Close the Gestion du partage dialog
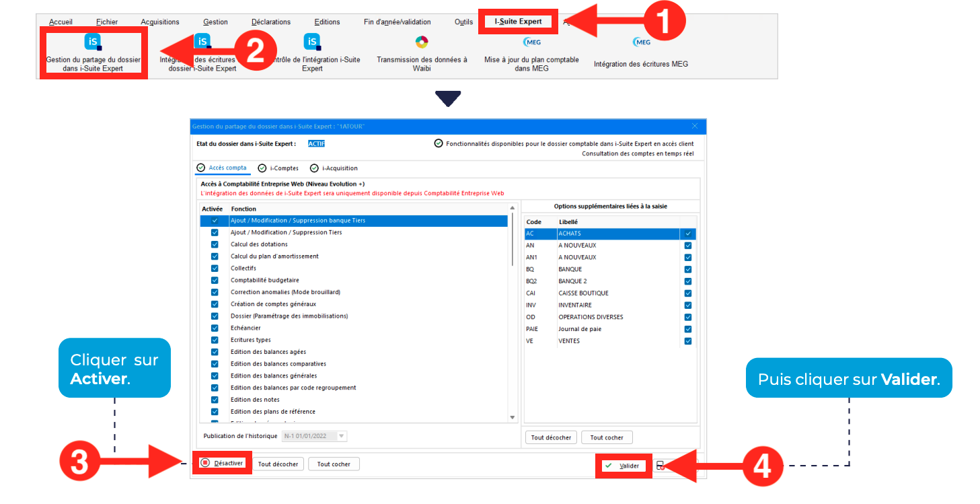This screenshot has height=504, width=980. [x=695, y=126]
